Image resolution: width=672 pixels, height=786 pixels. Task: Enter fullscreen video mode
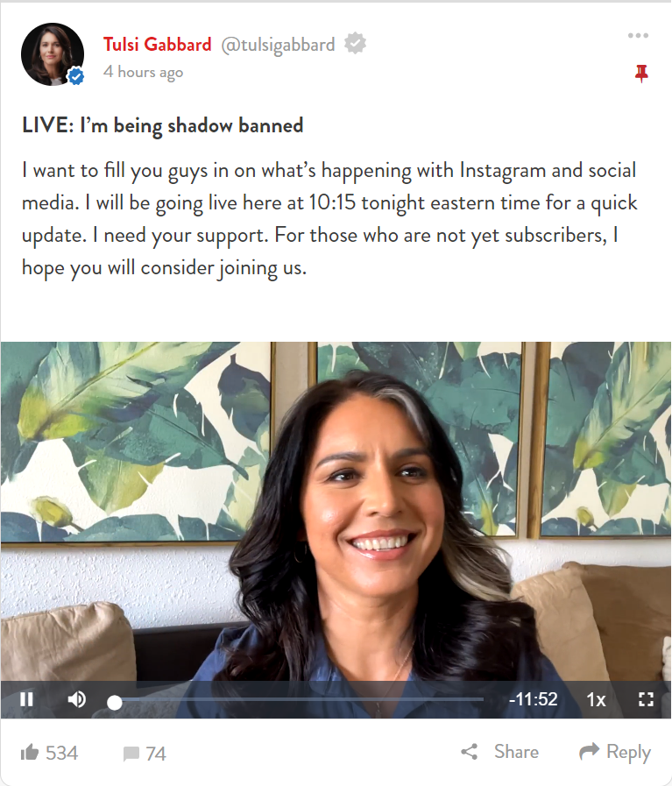click(x=646, y=698)
